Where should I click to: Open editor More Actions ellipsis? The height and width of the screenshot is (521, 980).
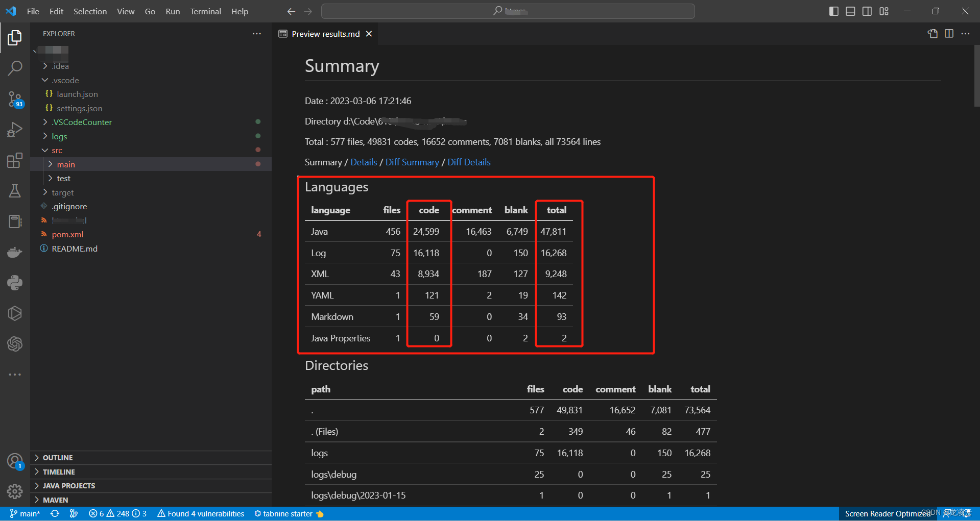click(x=965, y=34)
